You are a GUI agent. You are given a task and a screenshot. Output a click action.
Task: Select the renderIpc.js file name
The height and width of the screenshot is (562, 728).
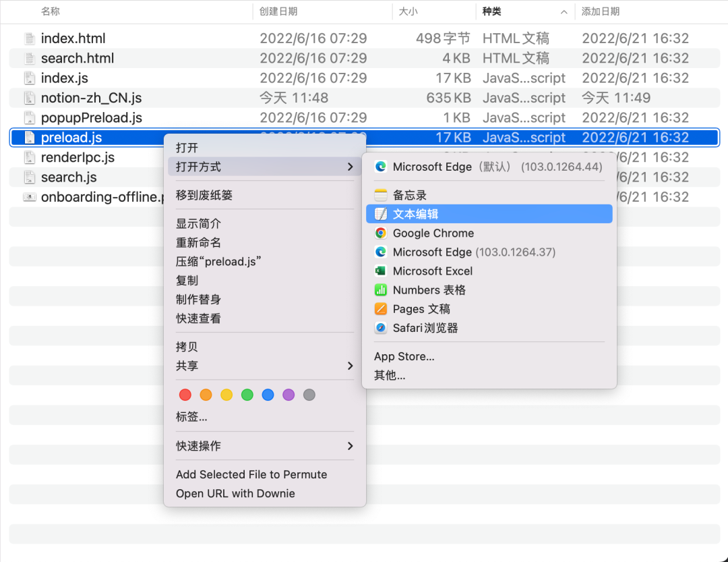tap(78, 157)
